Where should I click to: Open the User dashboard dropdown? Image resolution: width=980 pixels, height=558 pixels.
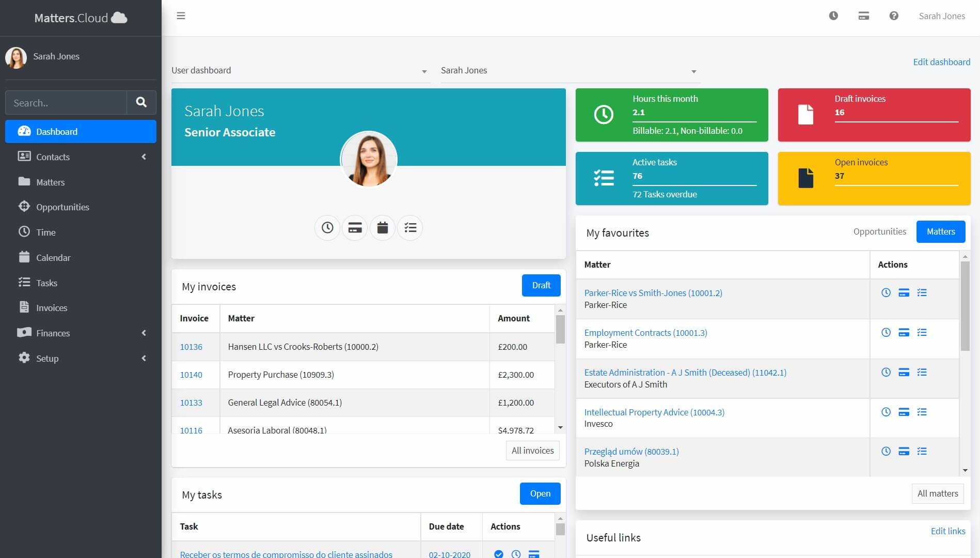coord(301,70)
